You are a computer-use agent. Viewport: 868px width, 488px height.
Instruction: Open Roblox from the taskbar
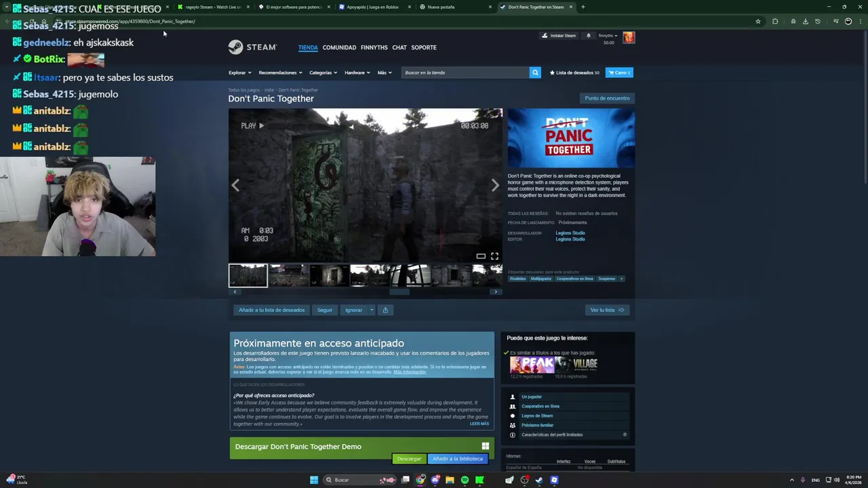click(x=554, y=480)
